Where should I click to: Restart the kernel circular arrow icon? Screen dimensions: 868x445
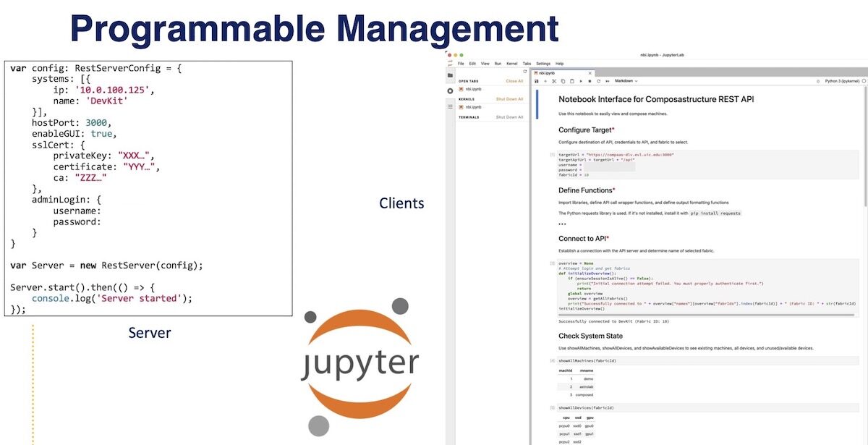point(598,81)
